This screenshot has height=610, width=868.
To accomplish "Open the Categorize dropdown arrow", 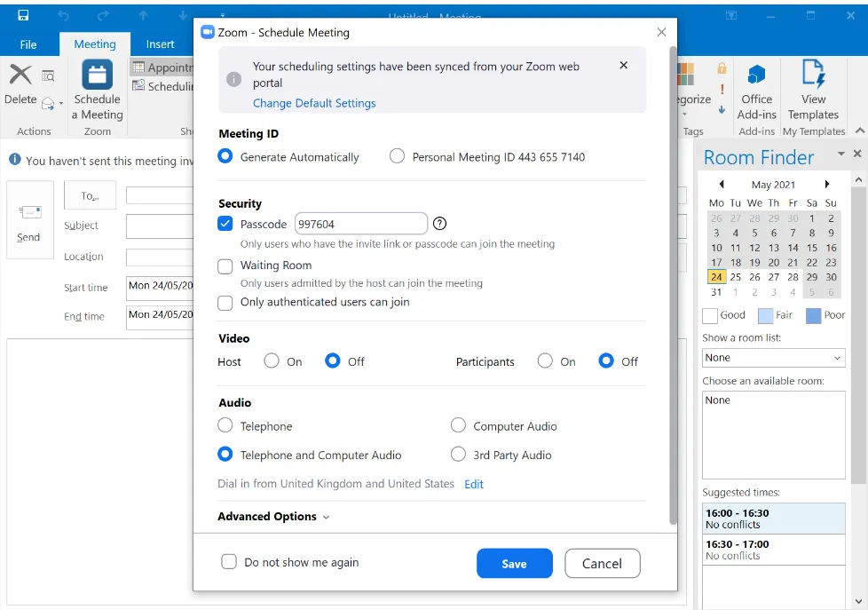I will pyautogui.click(x=685, y=115).
